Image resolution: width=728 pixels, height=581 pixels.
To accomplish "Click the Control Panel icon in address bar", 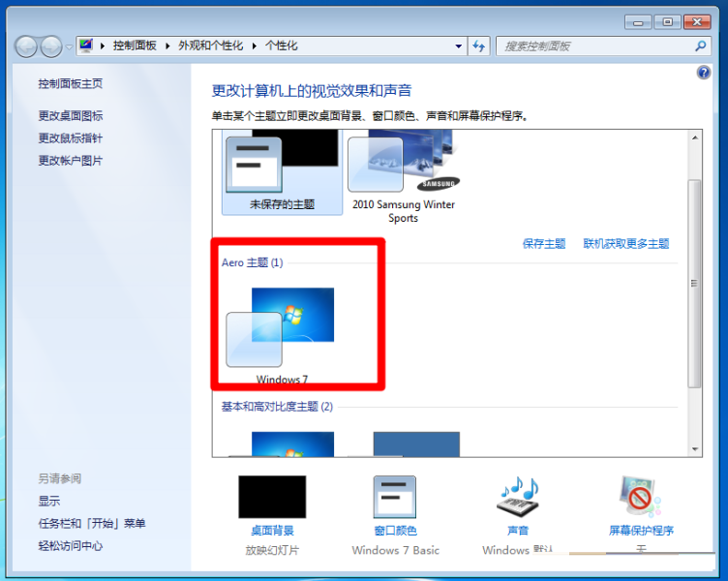I will click(86, 46).
